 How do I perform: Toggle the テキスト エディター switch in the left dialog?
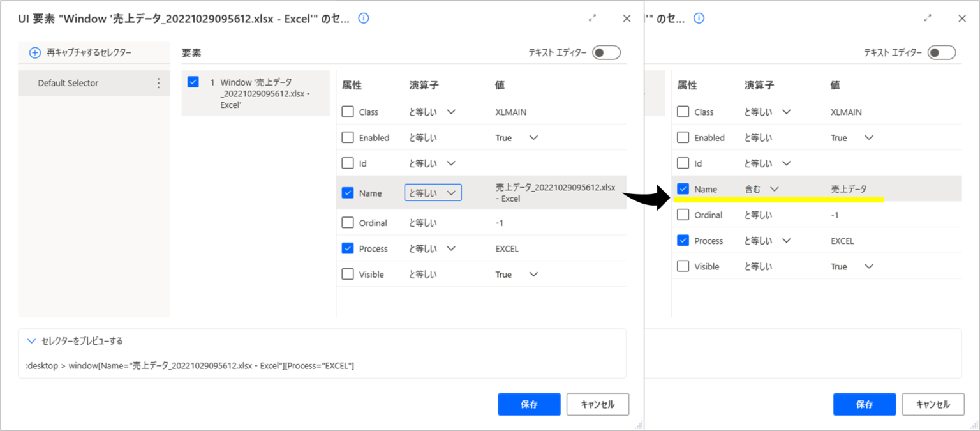[605, 53]
